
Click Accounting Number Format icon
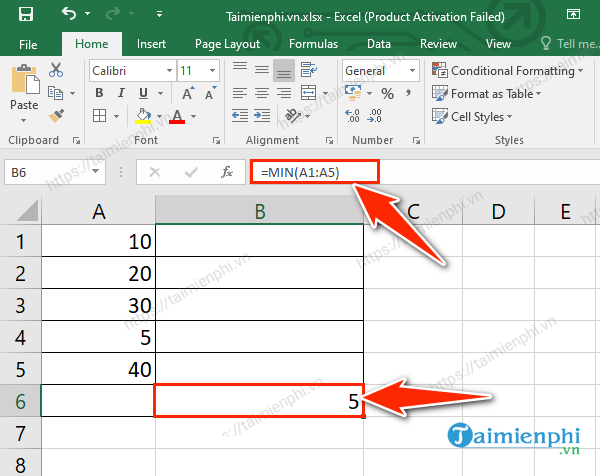tap(353, 93)
